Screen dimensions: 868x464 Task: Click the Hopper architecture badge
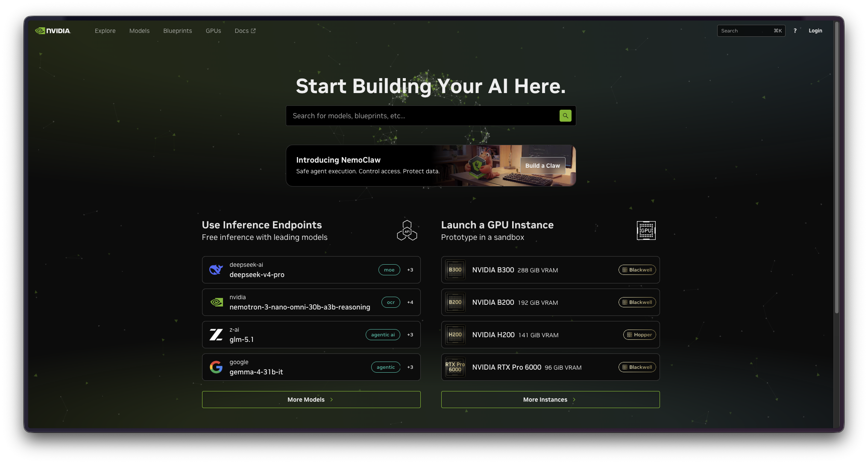tap(639, 335)
